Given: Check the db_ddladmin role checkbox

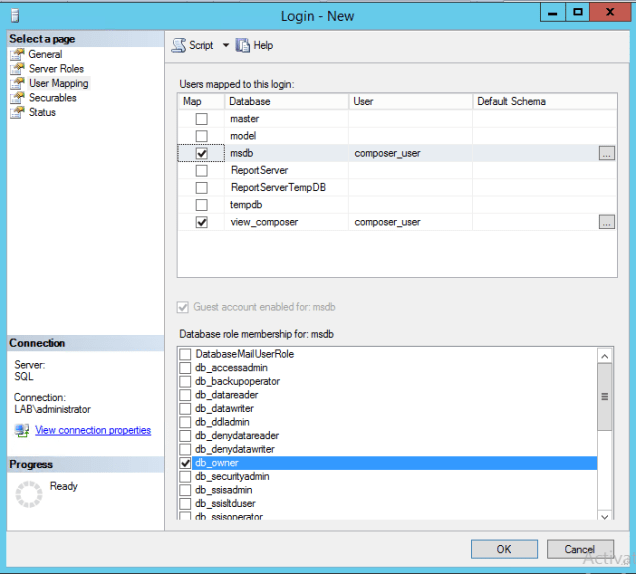Looking at the screenshot, I should tap(185, 422).
